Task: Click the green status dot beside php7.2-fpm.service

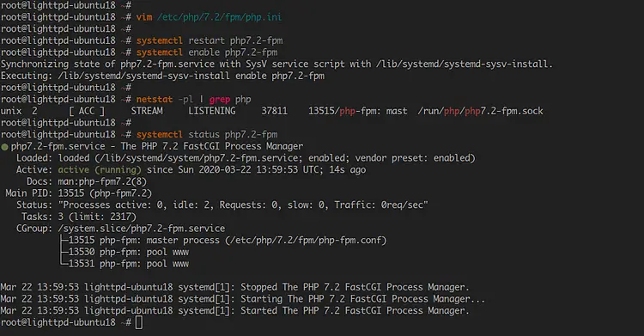Action: (4, 147)
